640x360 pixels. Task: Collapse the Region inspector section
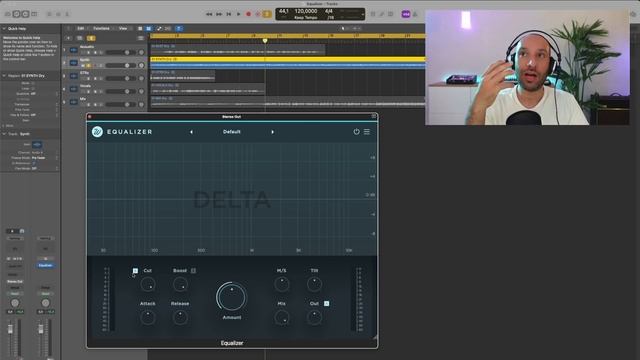(4, 76)
